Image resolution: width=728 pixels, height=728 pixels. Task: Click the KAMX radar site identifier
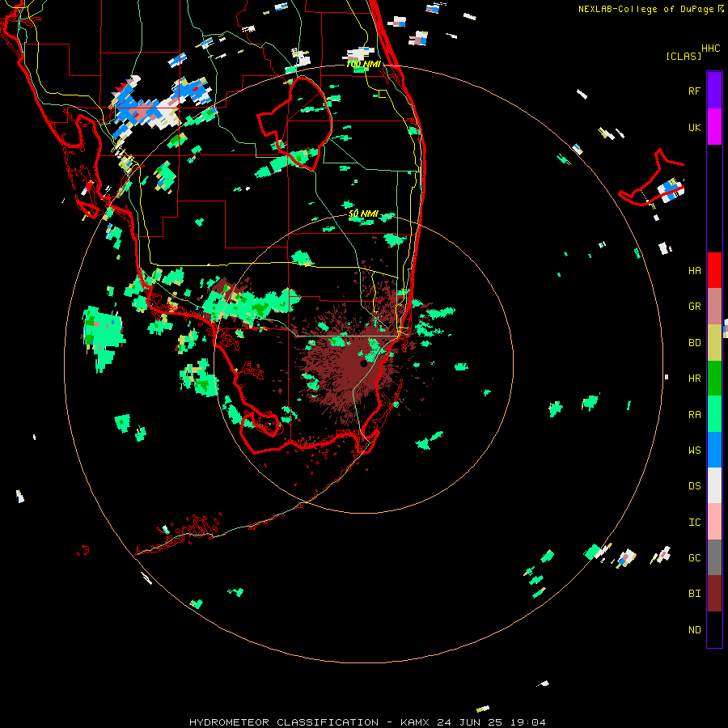[x=415, y=722]
